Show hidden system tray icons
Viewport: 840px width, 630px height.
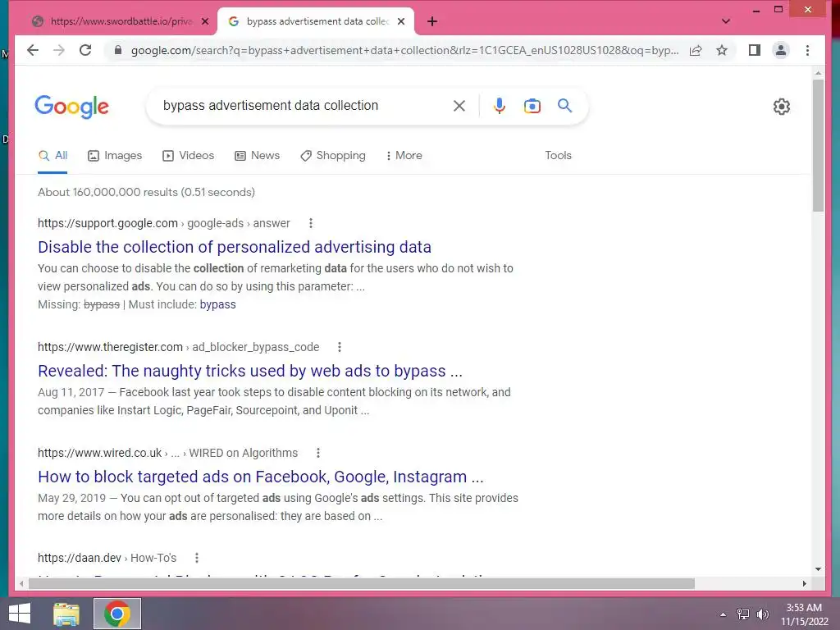(724, 614)
